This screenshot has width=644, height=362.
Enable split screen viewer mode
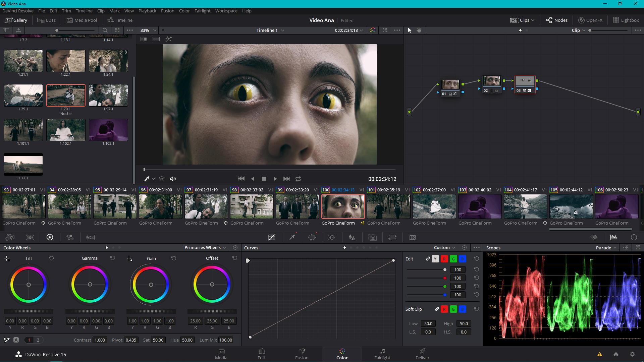[x=156, y=39]
